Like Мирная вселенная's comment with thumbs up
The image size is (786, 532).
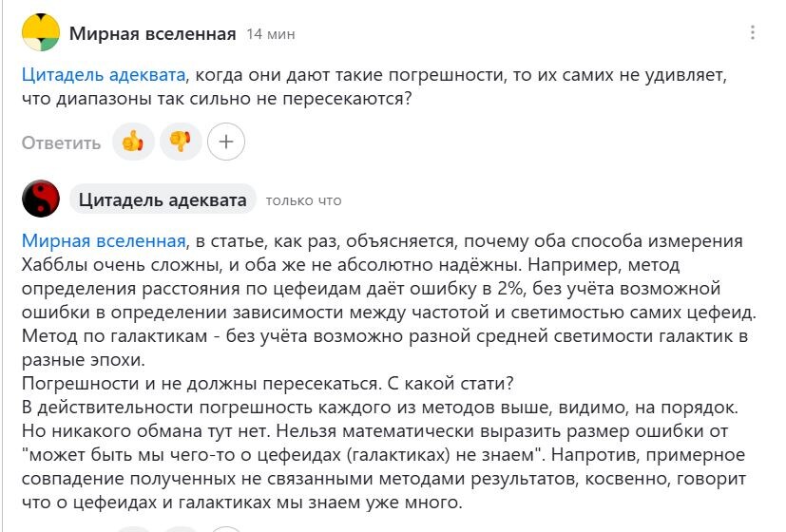(x=133, y=142)
